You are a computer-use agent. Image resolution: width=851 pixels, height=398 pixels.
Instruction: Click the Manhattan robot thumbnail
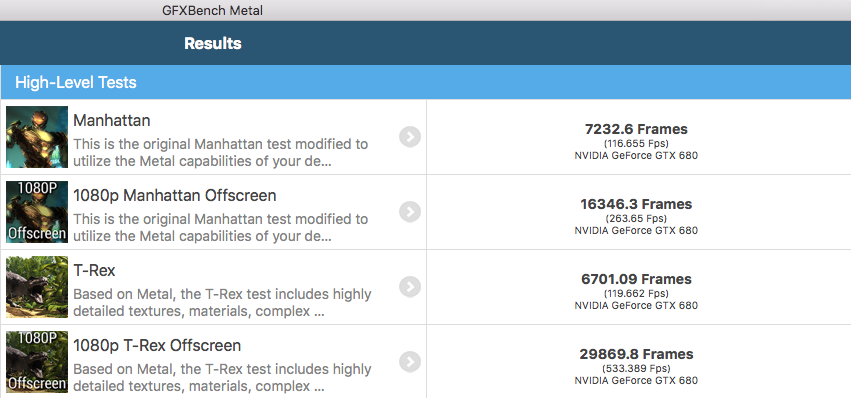pos(37,137)
